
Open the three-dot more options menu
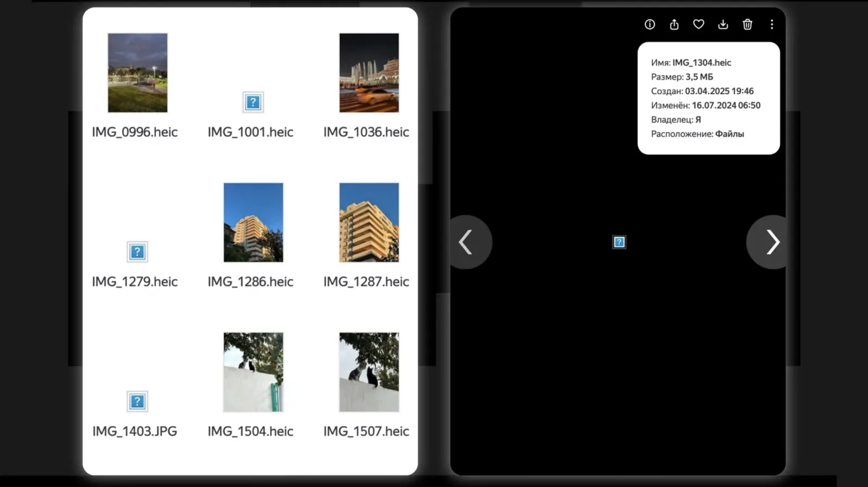(771, 24)
